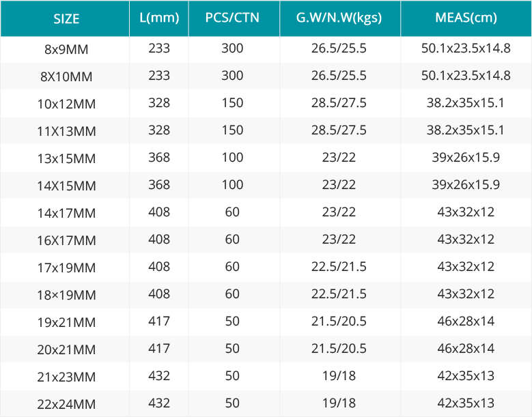Select the 14X15MM row label
Viewport: 532px width, 417px height.
66,186
